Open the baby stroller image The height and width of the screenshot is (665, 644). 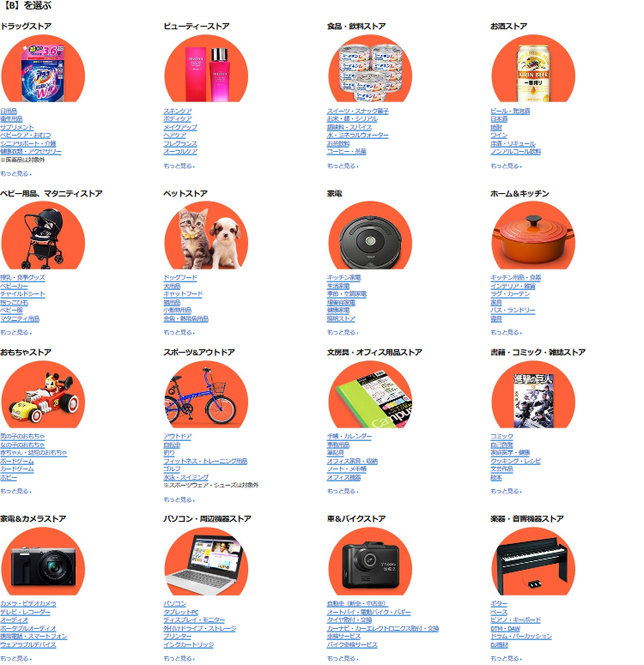[43, 235]
